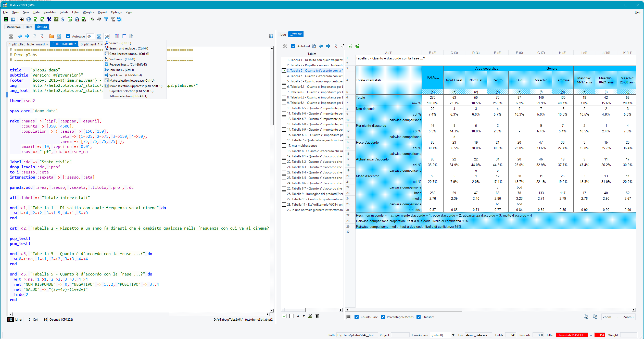This screenshot has height=339, width=644.
Task: Click the HTML code file icon in preview
Action: [343, 46]
